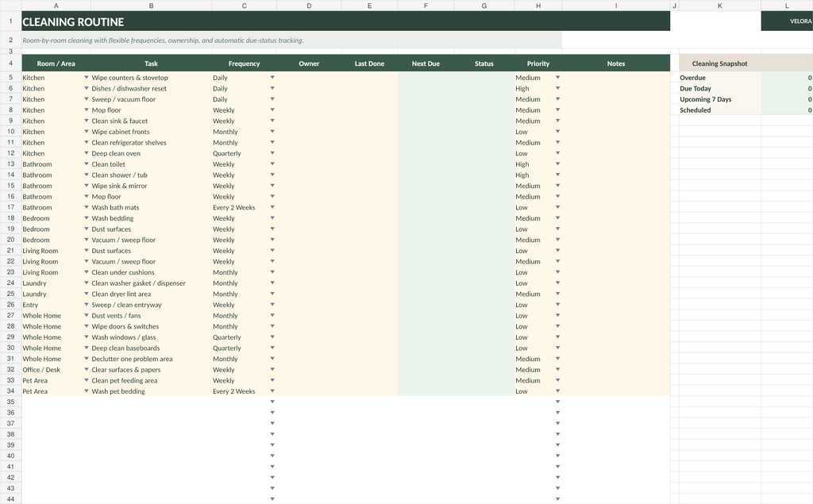Viewport: 813px width, 504px height.
Task: Select row 44 header
Action: coord(10,498)
